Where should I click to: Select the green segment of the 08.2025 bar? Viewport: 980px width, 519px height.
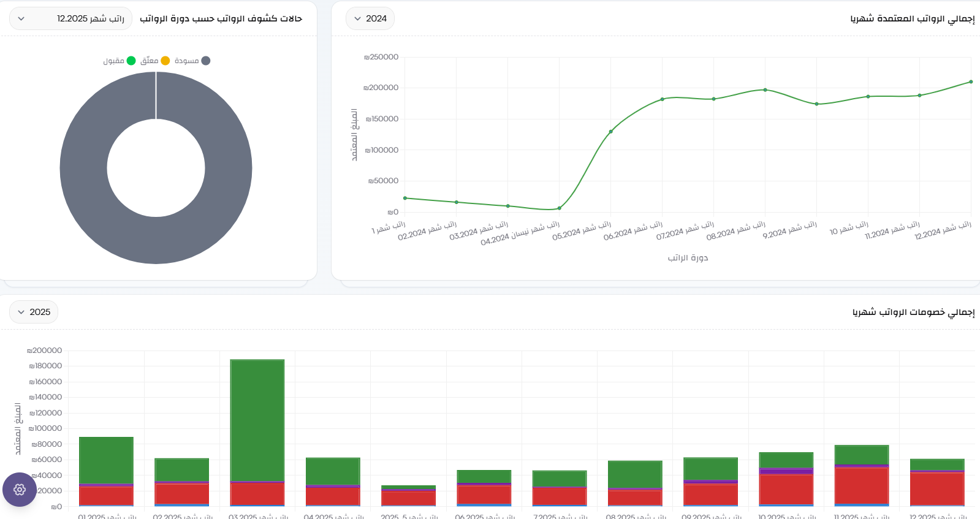click(634, 474)
